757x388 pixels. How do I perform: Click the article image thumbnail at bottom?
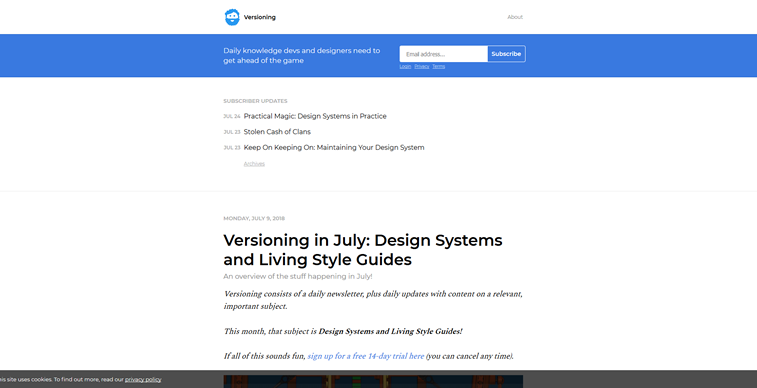(373, 381)
